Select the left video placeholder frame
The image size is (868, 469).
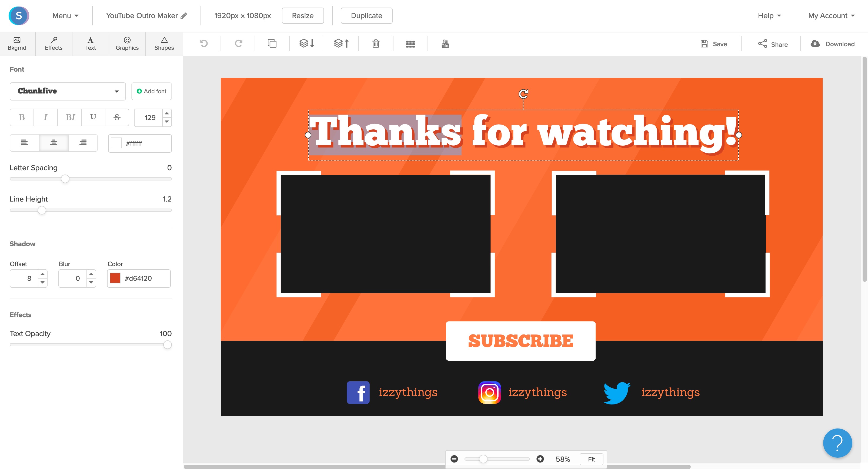385,234
